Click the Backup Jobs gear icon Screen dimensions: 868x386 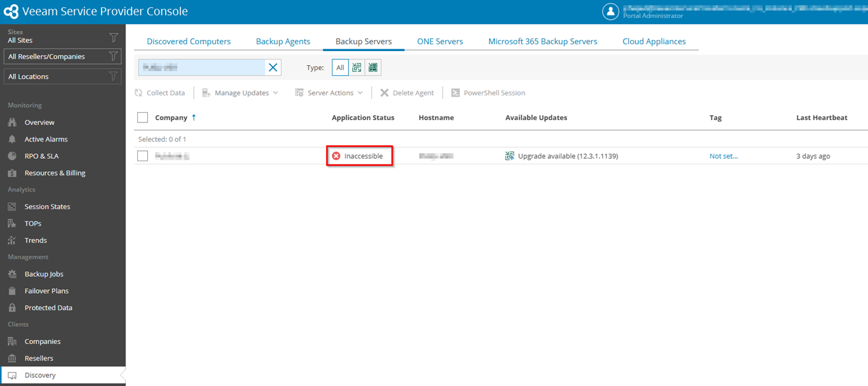click(x=12, y=274)
